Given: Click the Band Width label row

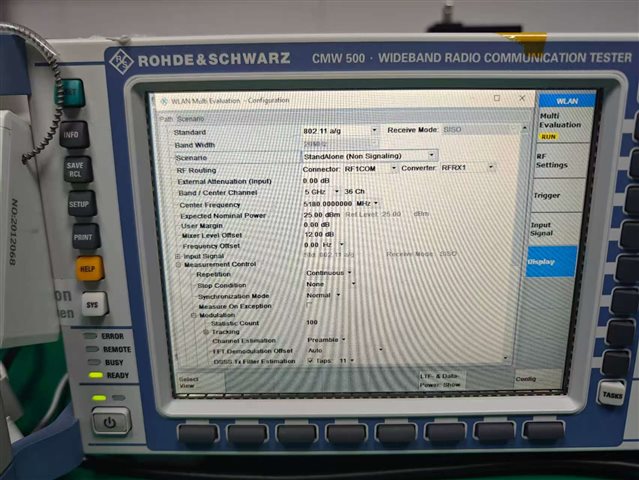Looking at the screenshot, I should (x=195, y=145).
